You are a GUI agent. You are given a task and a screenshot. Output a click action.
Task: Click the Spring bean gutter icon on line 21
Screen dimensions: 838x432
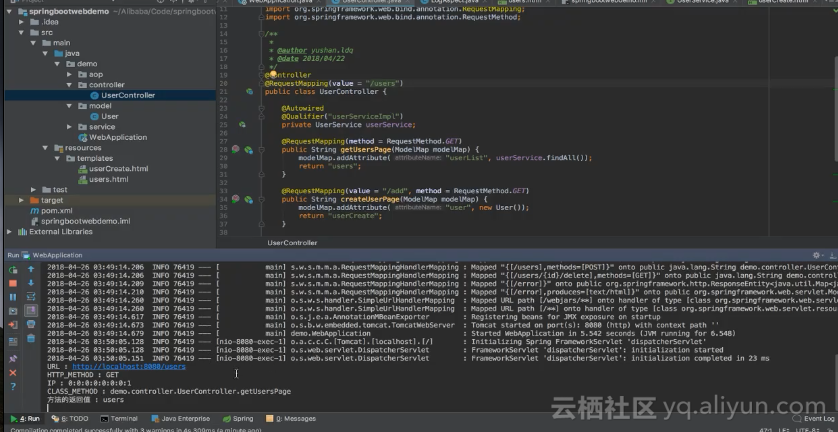249,92
